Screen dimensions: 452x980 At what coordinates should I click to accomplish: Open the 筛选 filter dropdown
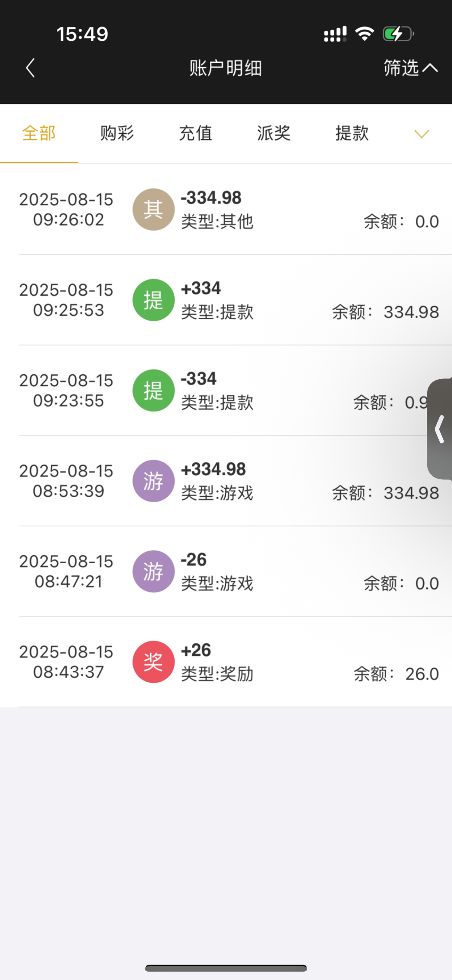pyautogui.click(x=410, y=68)
